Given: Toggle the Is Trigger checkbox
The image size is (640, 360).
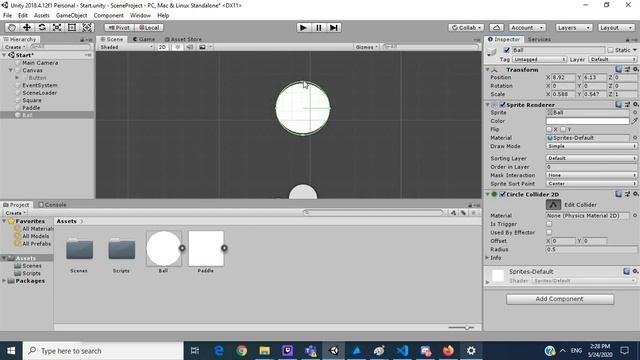Looking at the screenshot, I should tap(549, 224).
